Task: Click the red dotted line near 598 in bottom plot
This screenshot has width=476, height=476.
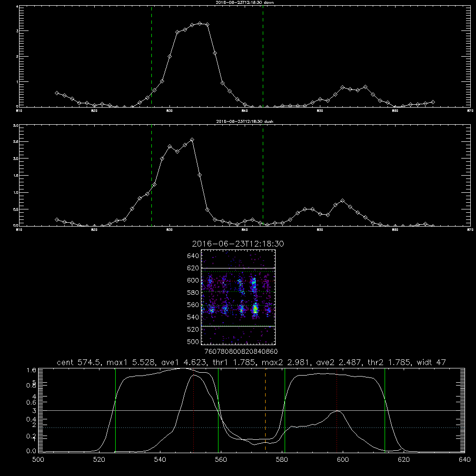Action: (x=337, y=410)
